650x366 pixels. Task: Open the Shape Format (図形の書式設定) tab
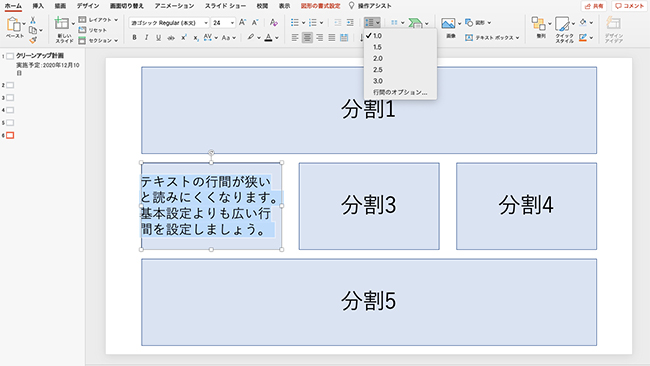tap(320, 6)
